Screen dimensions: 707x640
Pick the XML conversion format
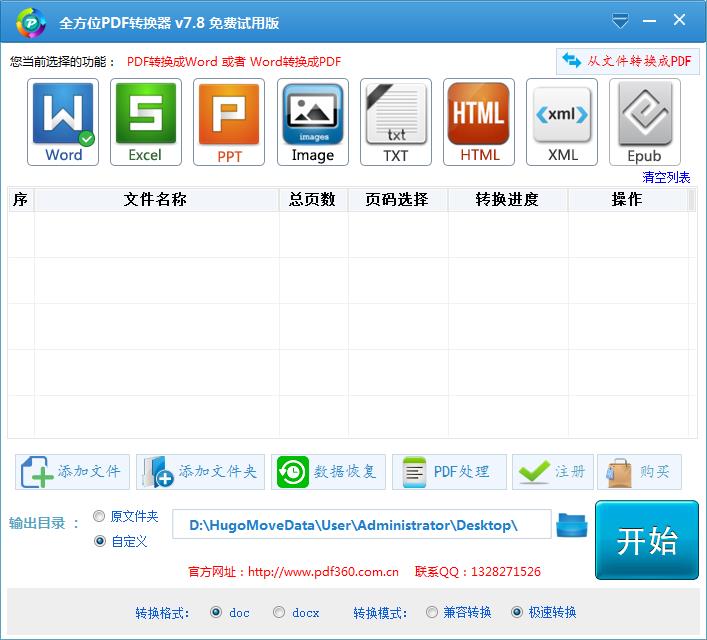[562, 122]
